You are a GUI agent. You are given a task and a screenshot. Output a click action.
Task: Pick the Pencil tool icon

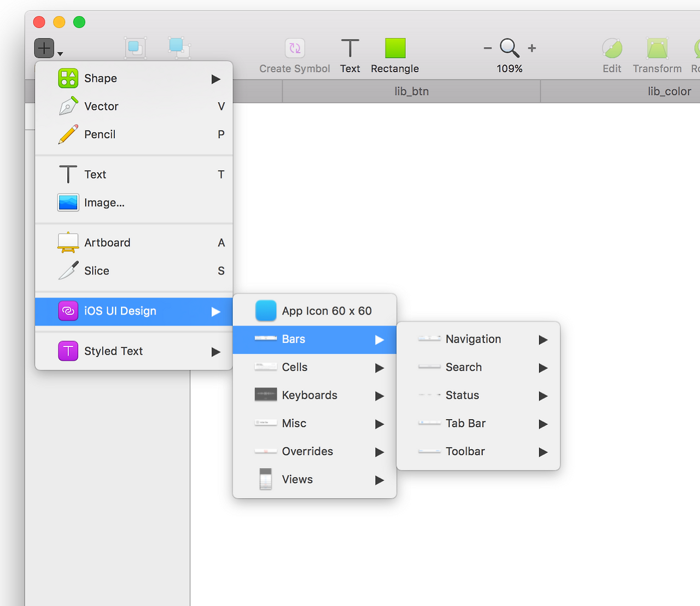click(x=68, y=134)
